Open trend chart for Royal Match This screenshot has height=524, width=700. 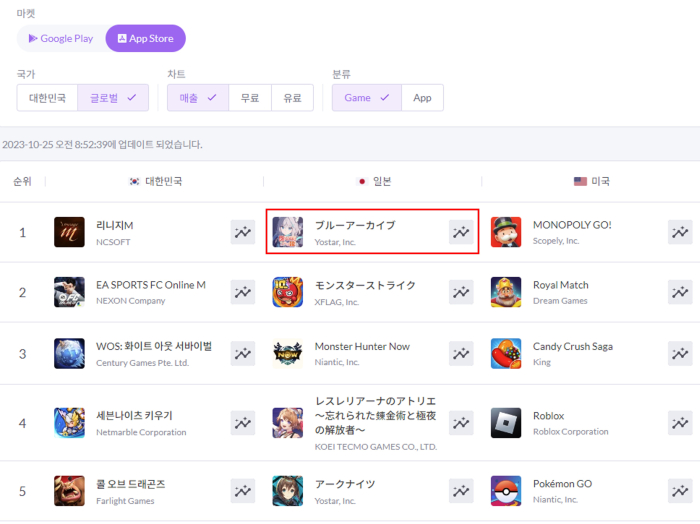[x=680, y=292]
